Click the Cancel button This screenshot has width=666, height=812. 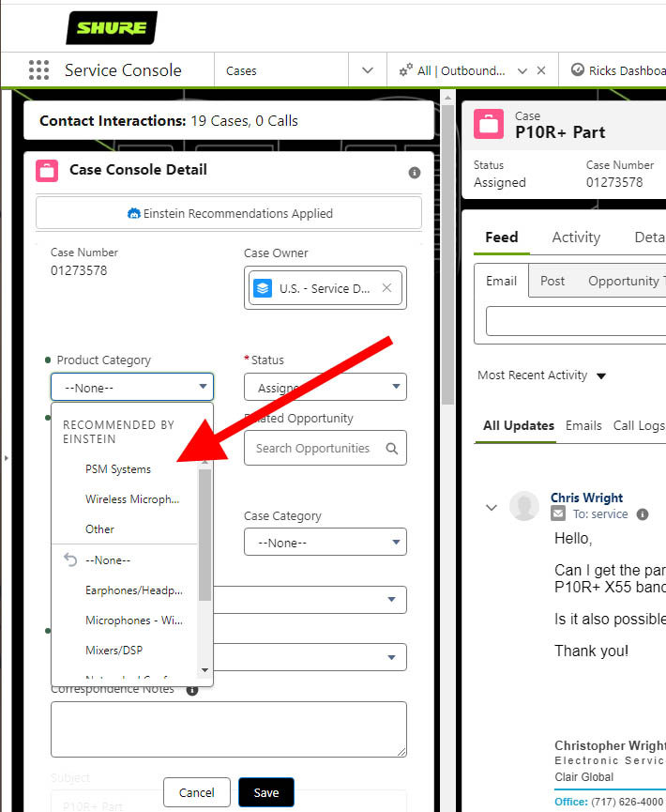coord(197,792)
